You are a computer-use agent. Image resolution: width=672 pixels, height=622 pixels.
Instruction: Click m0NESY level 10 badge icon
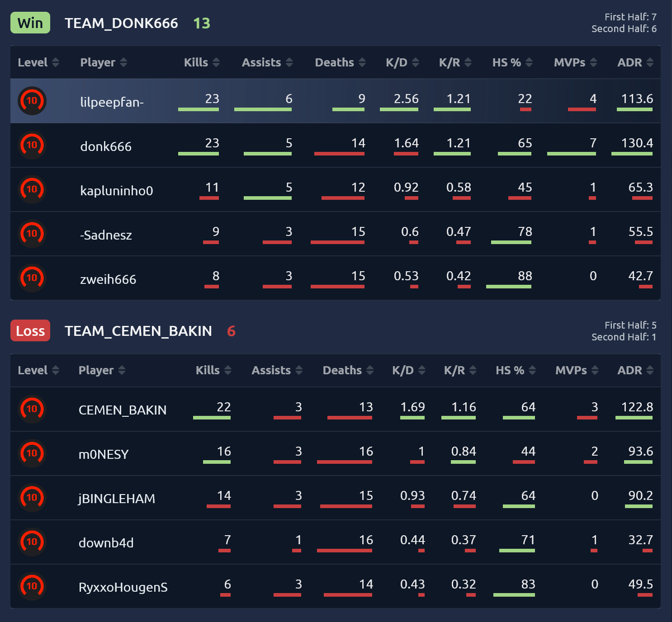tap(32, 453)
